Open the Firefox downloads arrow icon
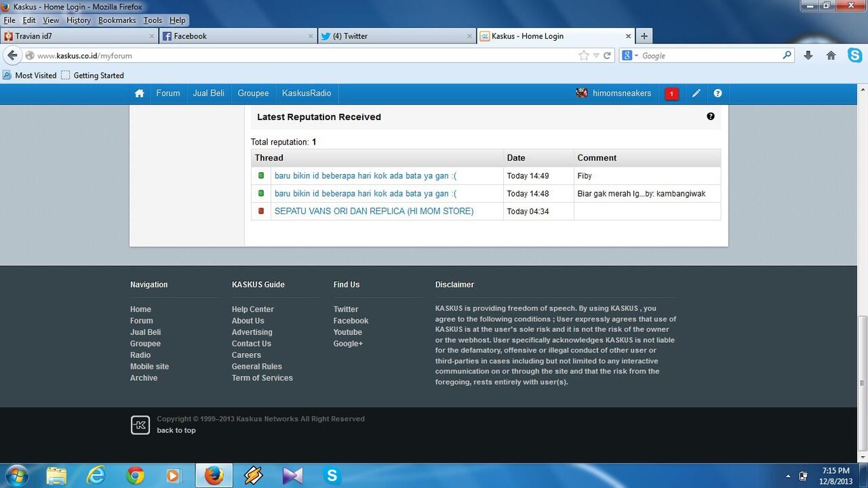Image resolution: width=868 pixels, height=488 pixels. [808, 56]
